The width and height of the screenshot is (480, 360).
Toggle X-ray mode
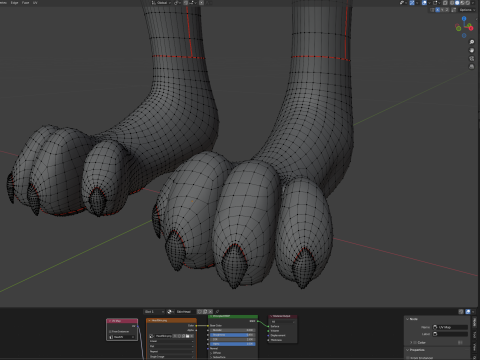(445, 3)
